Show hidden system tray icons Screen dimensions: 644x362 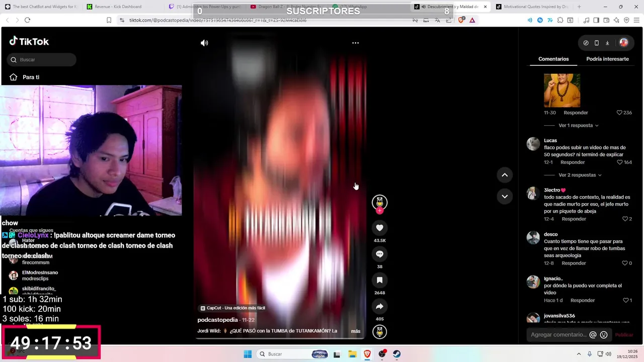click(x=579, y=354)
